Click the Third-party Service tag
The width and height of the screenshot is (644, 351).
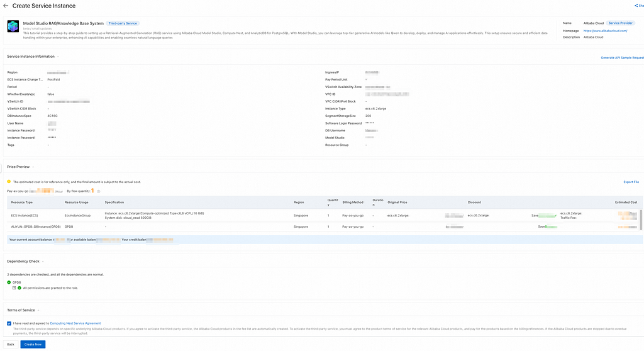(x=123, y=23)
